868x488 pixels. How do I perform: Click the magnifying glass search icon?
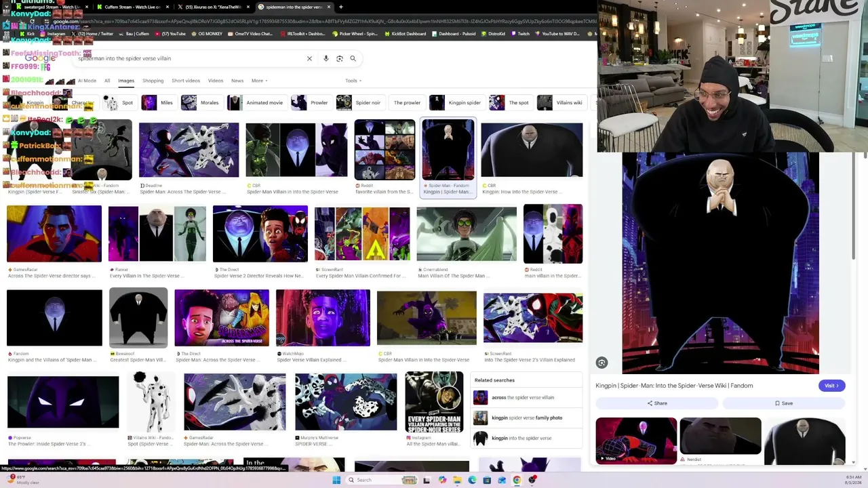(x=353, y=58)
